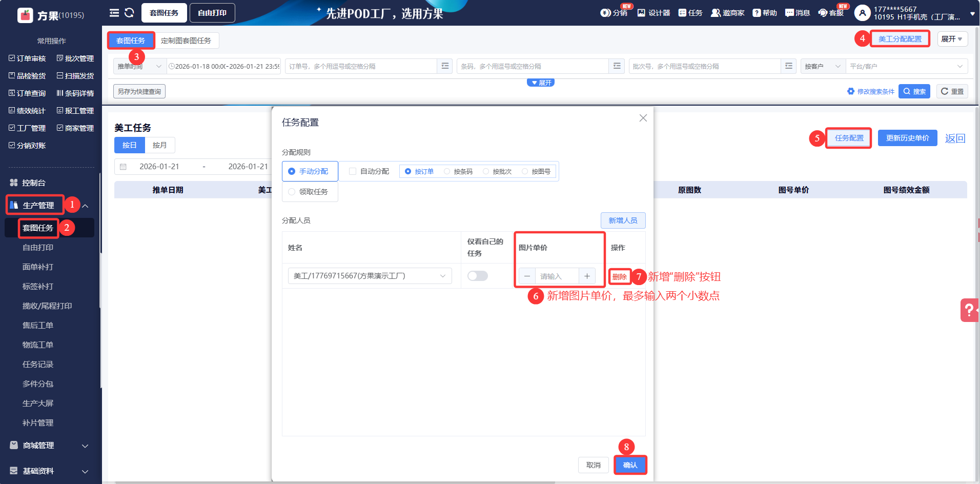Open the 按客户 dropdown
The width and height of the screenshot is (980, 484).
823,66
